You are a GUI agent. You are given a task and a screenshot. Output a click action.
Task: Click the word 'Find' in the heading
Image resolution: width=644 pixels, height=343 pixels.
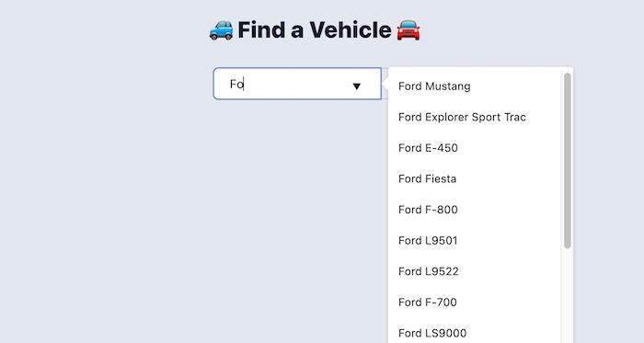pyautogui.click(x=261, y=30)
